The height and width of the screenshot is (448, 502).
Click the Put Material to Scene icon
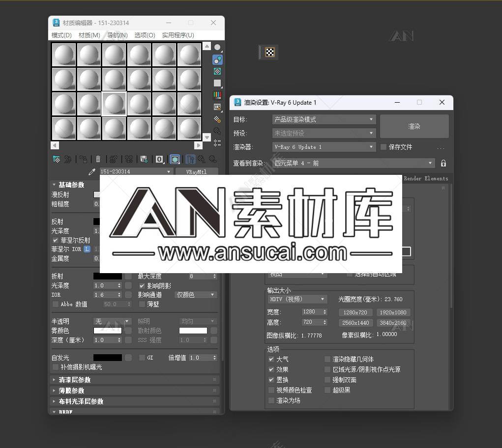[x=67, y=159]
